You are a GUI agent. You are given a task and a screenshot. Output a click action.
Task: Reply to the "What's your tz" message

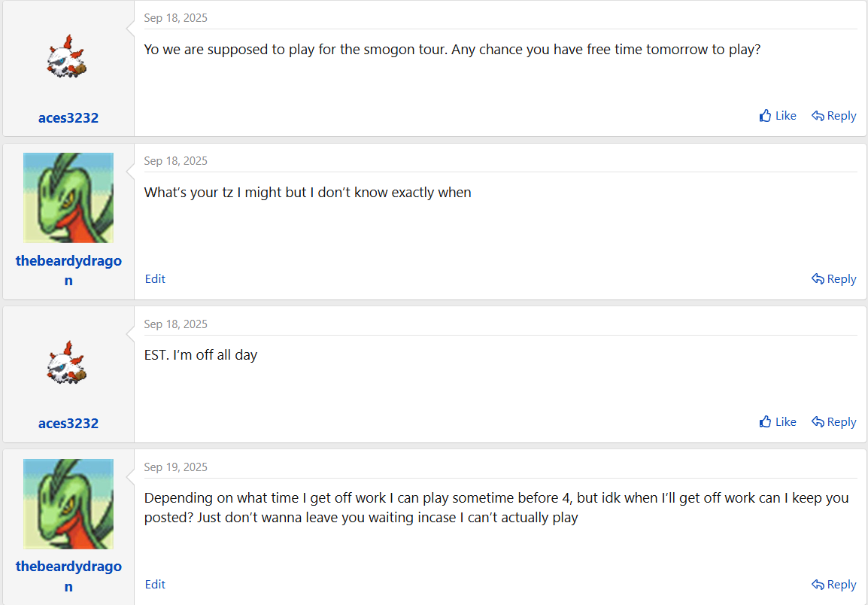833,278
